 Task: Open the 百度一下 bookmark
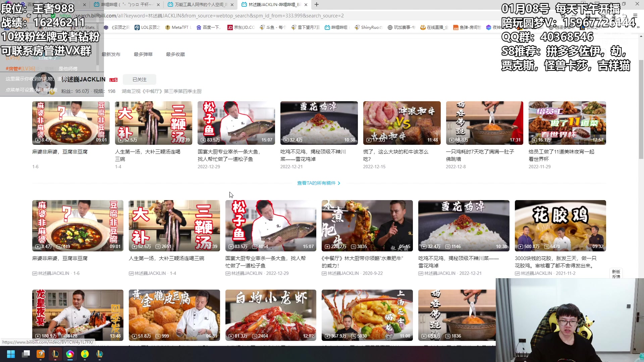(x=208, y=27)
